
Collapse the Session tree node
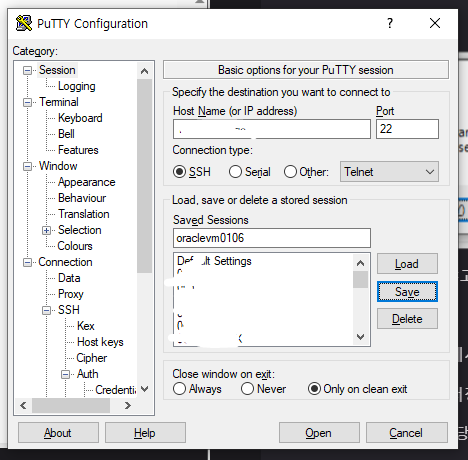click(27, 70)
